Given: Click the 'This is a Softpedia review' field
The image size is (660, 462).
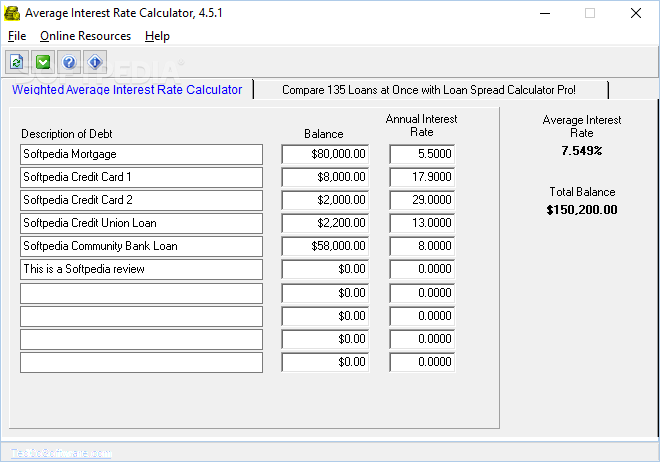Looking at the screenshot, I should (x=141, y=269).
